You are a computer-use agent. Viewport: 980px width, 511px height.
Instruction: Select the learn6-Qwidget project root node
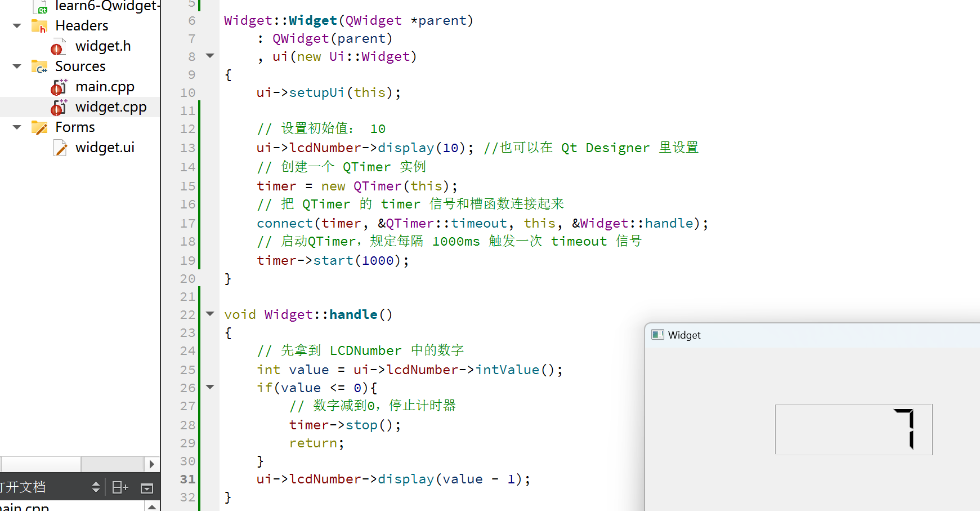(x=107, y=6)
